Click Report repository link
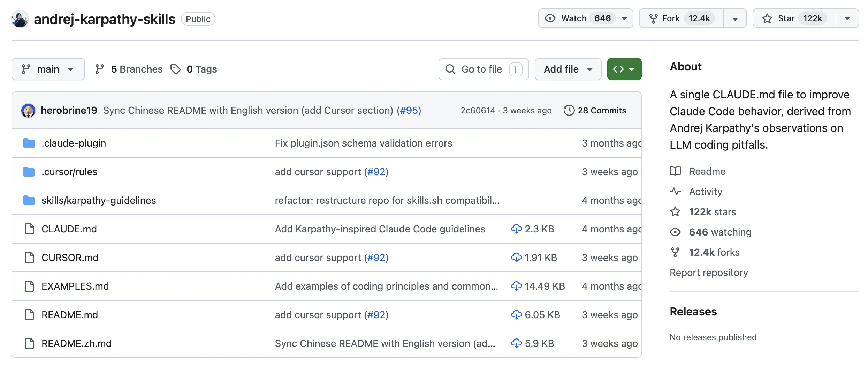 point(709,273)
